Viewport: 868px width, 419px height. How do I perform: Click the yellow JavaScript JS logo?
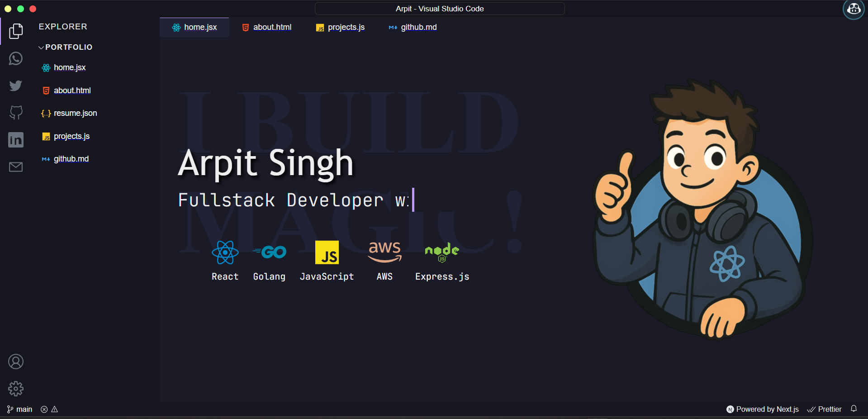327,252
